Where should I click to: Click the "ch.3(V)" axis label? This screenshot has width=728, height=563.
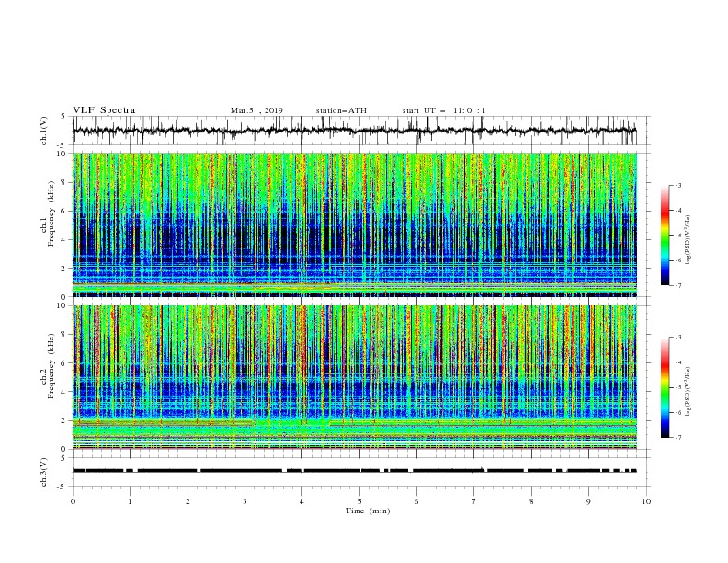[44, 472]
